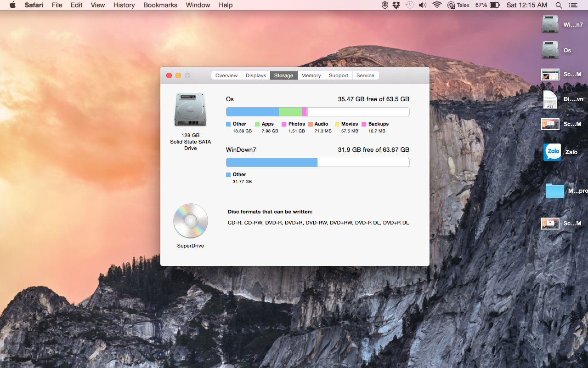Open the Wi-Fi status menu
Viewport: 588px width, 368px height.
(437, 5)
